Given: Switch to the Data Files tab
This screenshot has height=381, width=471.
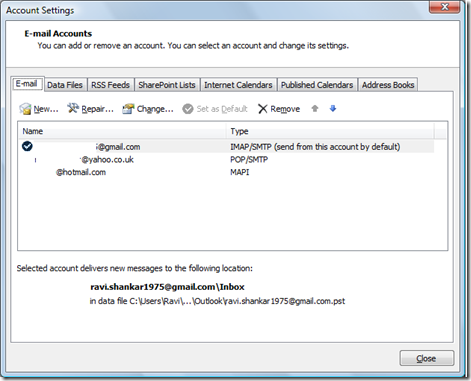Looking at the screenshot, I should pyautogui.click(x=65, y=85).
